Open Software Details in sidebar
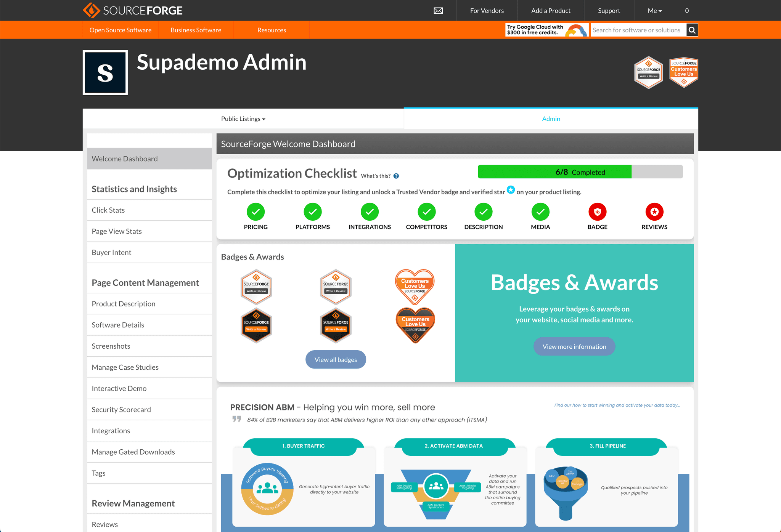Viewport: 781px width, 532px height. pos(149,325)
